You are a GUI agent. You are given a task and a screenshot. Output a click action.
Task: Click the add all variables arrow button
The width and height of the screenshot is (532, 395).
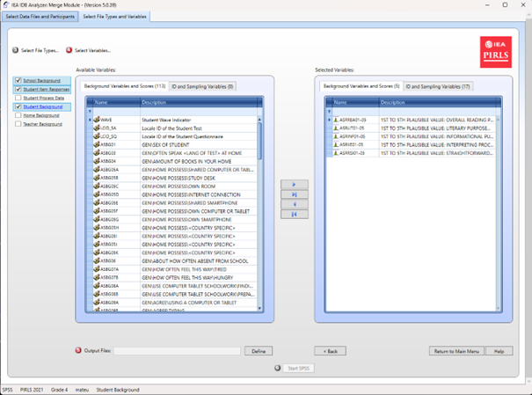[293, 194]
